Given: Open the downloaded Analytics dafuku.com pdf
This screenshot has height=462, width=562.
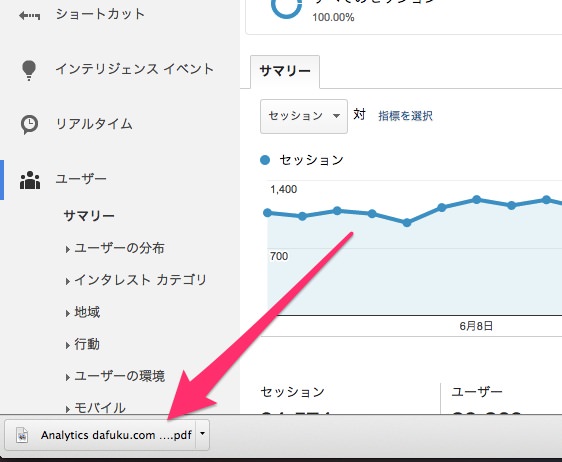Looking at the screenshot, I should click(x=100, y=435).
